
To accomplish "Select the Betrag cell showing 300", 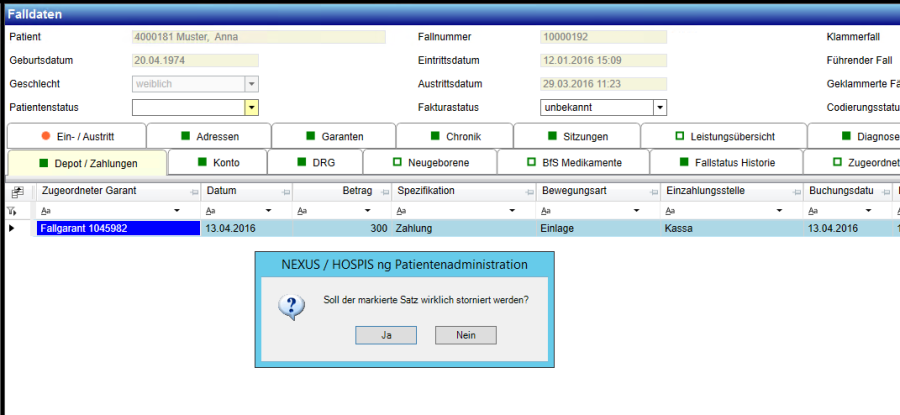I will pos(342,228).
